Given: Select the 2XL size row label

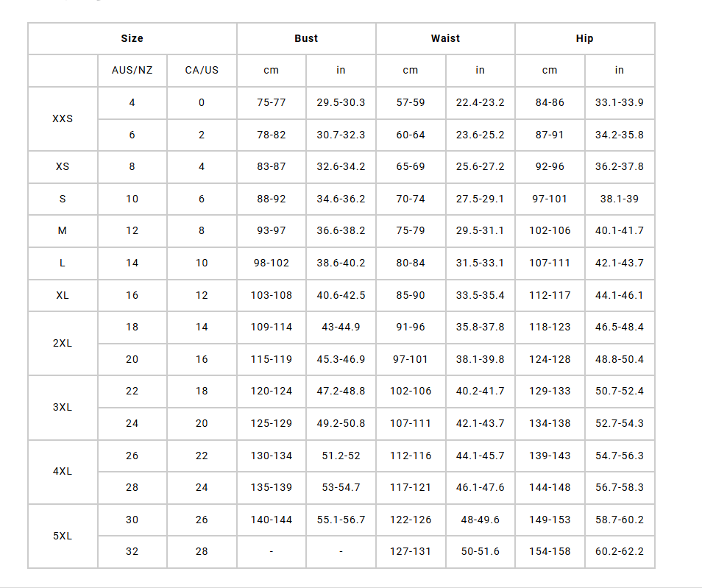Looking at the screenshot, I should pyautogui.click(x=63, y=343).
